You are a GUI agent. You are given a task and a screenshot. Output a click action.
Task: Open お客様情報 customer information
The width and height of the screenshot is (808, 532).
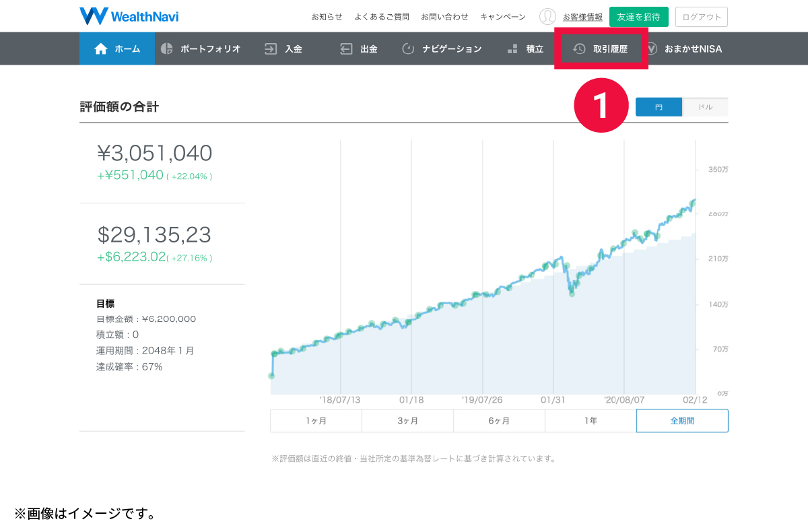pos(583,17)
